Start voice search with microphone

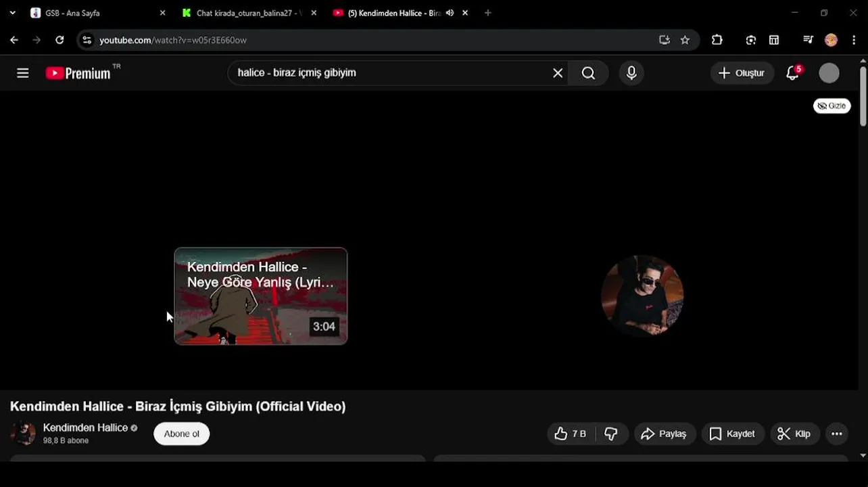(631, 73)
